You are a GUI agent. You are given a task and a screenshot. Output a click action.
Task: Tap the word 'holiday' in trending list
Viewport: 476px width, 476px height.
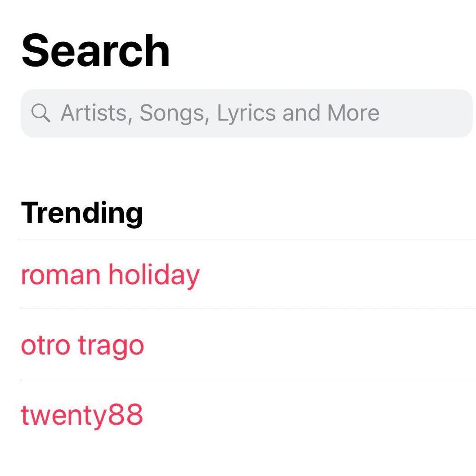point(154,275)
